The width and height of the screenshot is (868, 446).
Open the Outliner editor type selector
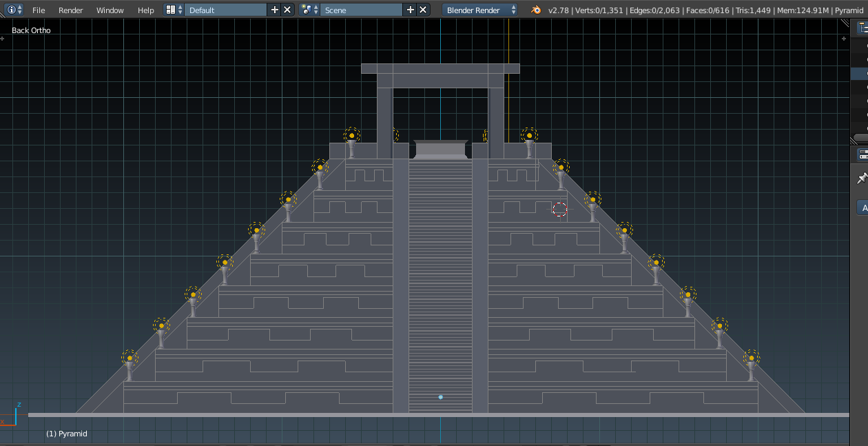point(862,28)
